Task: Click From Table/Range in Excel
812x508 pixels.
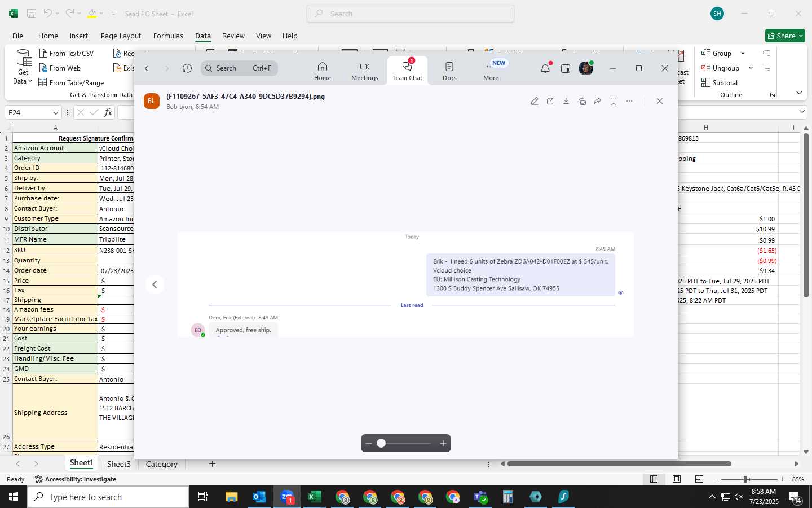Action: [71, 82]
